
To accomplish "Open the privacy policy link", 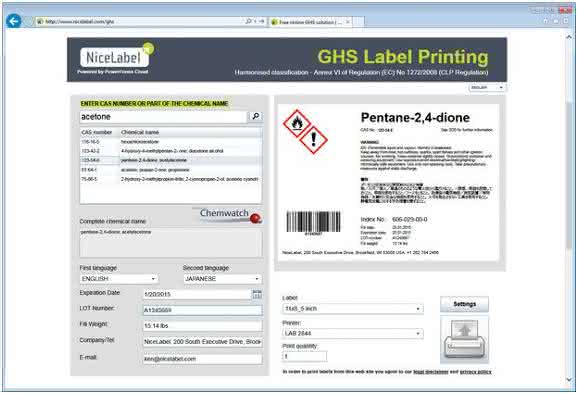I will [476, 372].
